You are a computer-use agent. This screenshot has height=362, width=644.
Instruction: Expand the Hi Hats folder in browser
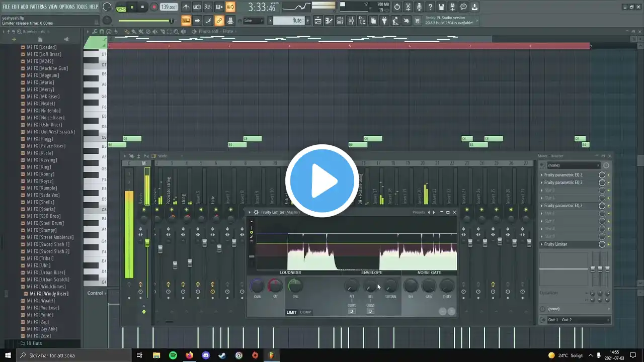click(31, 343)
